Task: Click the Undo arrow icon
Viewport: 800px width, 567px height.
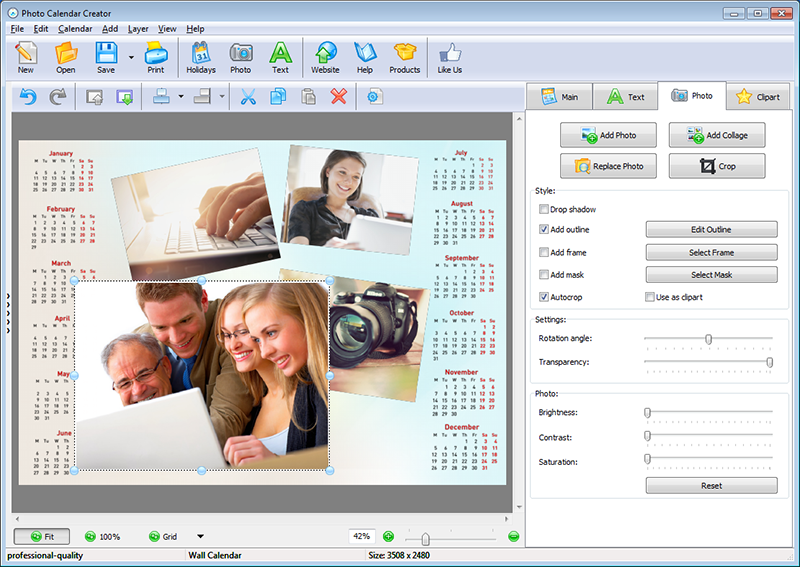Action: (28, 96)
